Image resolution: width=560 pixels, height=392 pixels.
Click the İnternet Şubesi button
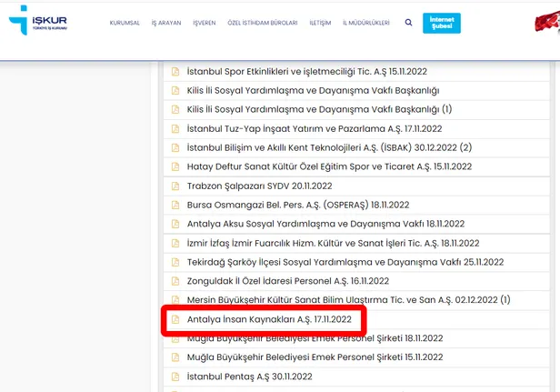442,22
